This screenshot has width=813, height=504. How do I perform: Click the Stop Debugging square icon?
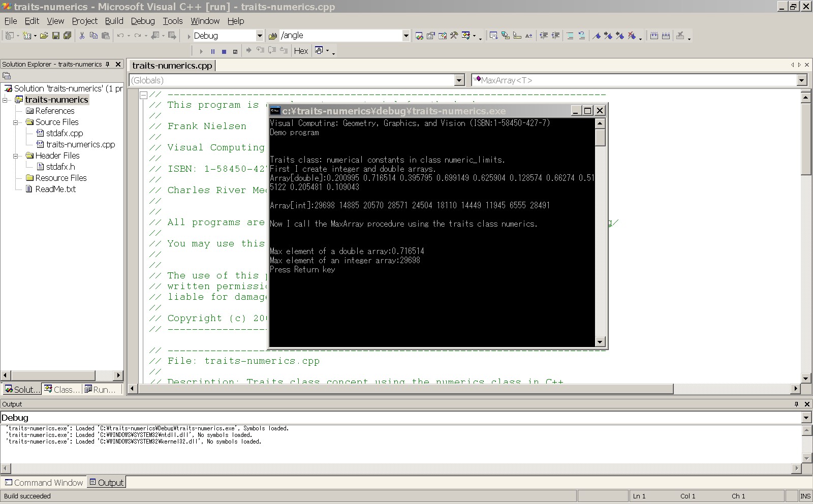point(224,51)
